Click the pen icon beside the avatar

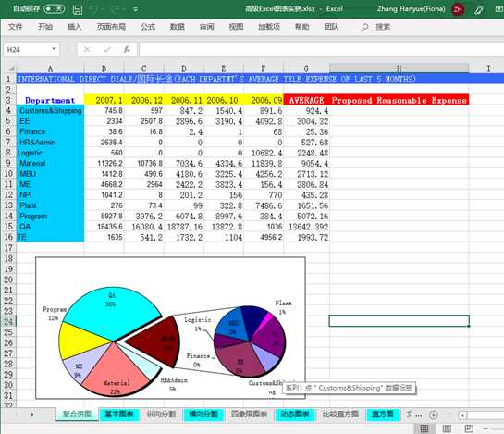point(479,9)
